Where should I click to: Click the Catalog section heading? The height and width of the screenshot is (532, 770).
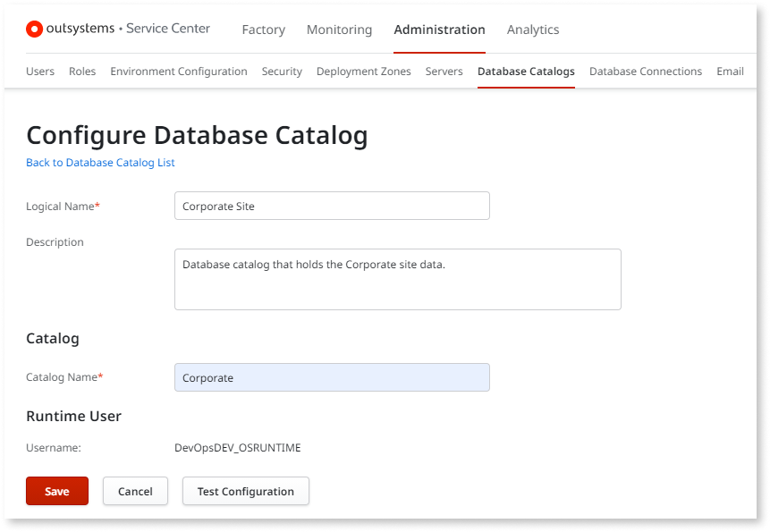click(53, 339)
